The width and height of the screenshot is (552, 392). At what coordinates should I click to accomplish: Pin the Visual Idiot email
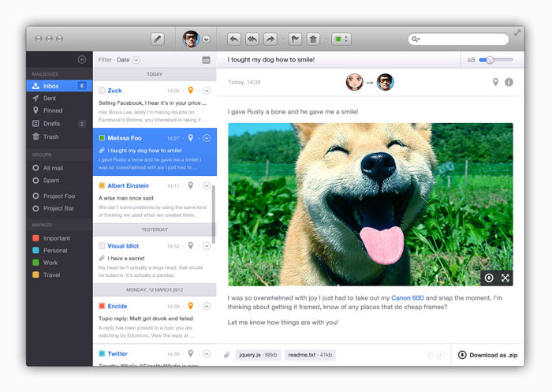(191, 245)
